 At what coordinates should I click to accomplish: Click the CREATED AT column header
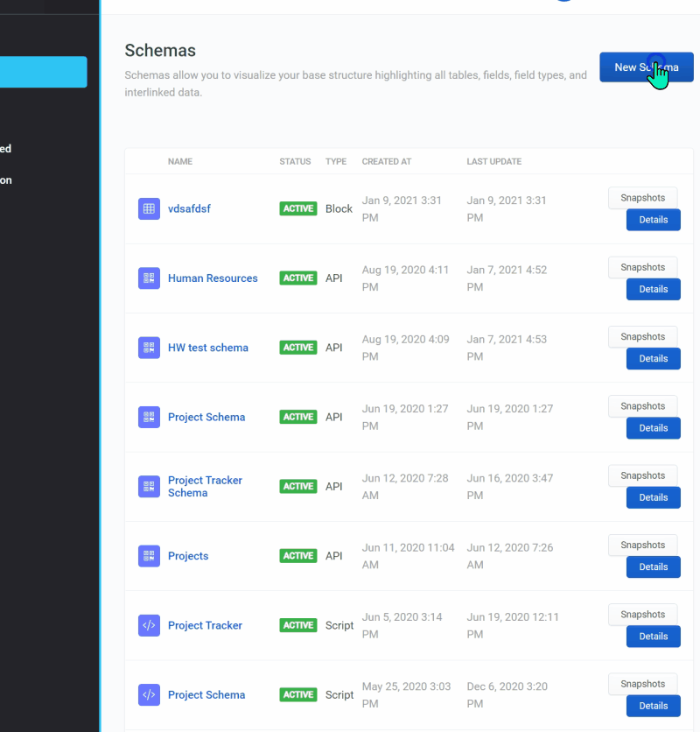[x=386, y=161]
